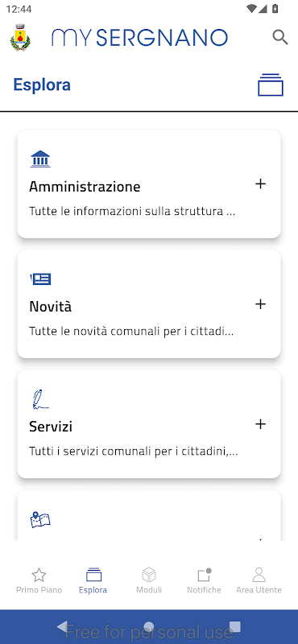Click the stacked cards icon beside Esplora
This screenshot has height=644, width=298.
271,85
